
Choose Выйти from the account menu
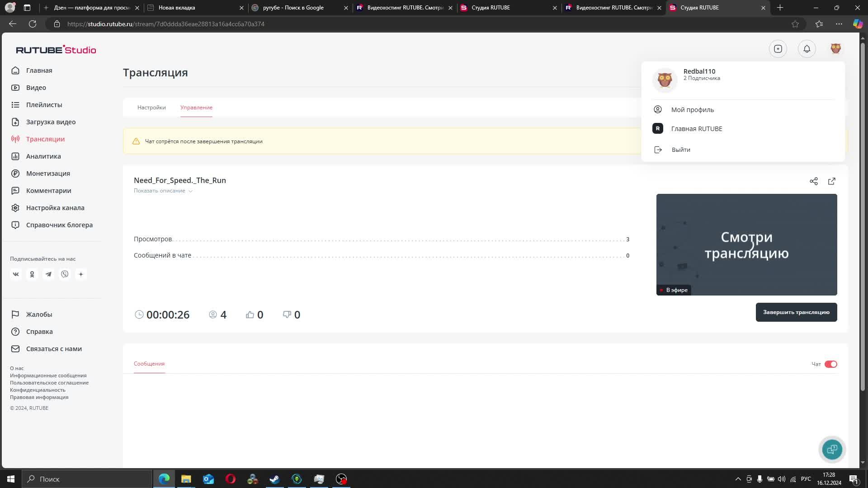680,150
